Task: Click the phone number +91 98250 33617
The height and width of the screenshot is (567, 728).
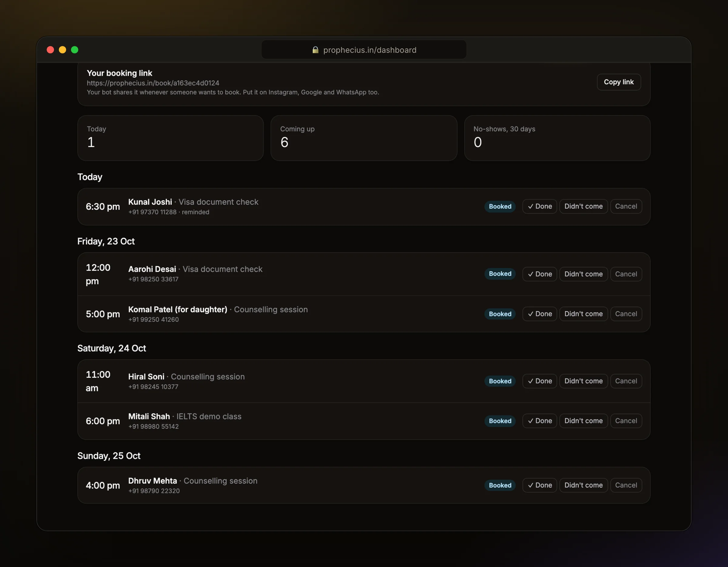Action: coord(153,279)
